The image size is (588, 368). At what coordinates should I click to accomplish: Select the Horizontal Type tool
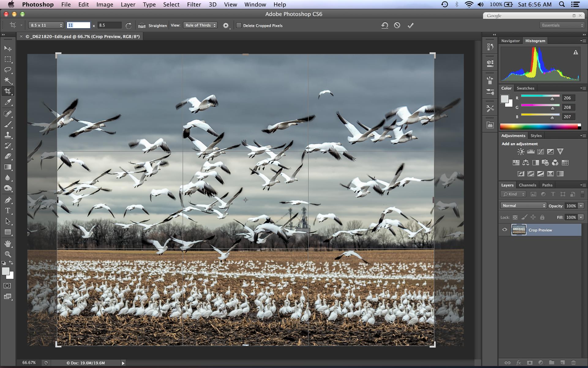[x=8, y=211]
